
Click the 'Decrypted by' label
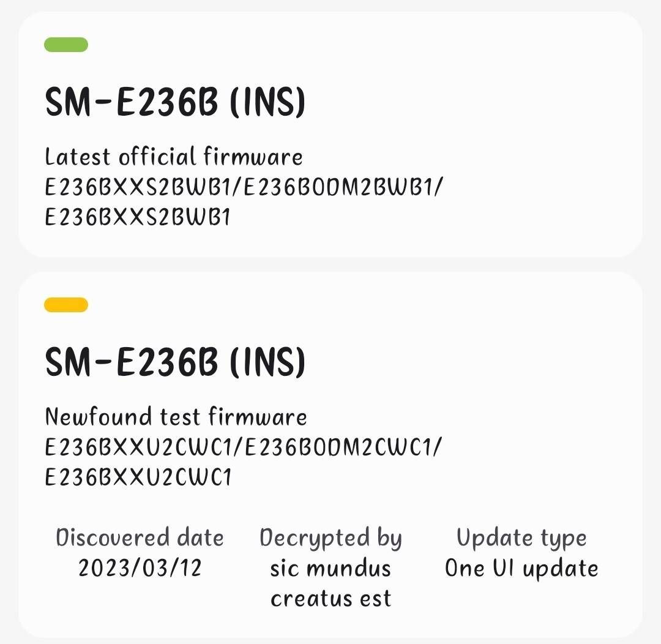tap(331, 538)
